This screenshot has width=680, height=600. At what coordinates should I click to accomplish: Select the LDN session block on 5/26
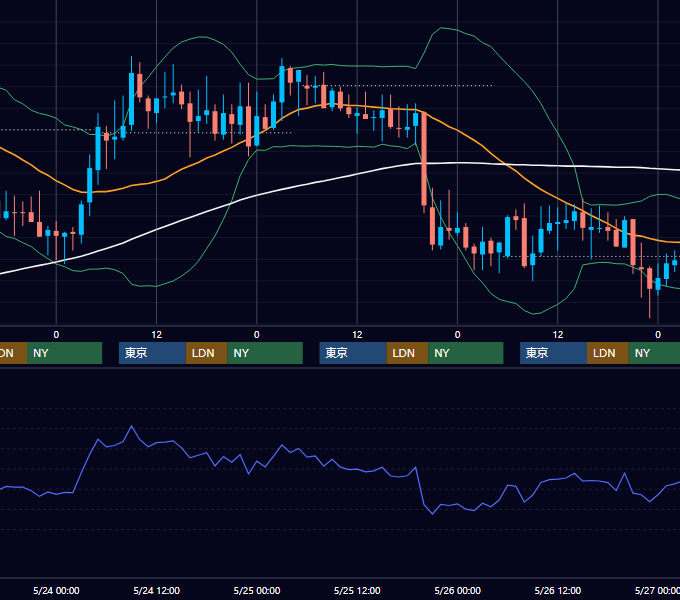pyautogui.click(x=608, y=353)
